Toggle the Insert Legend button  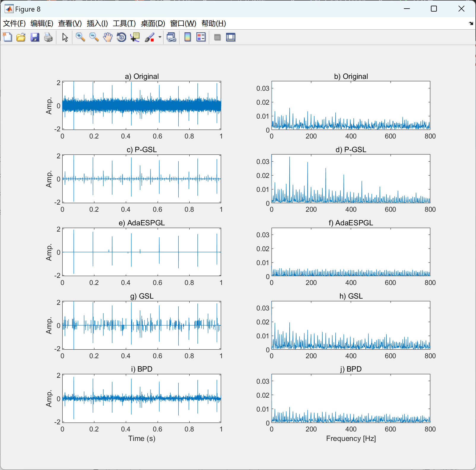(201, 37)
